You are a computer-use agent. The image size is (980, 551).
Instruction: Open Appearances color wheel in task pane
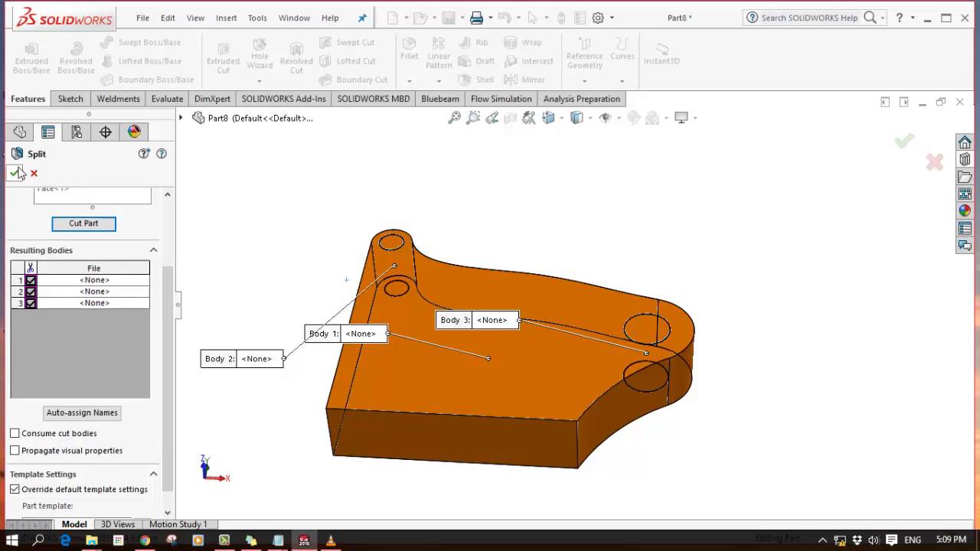click(x=965, y=210)
